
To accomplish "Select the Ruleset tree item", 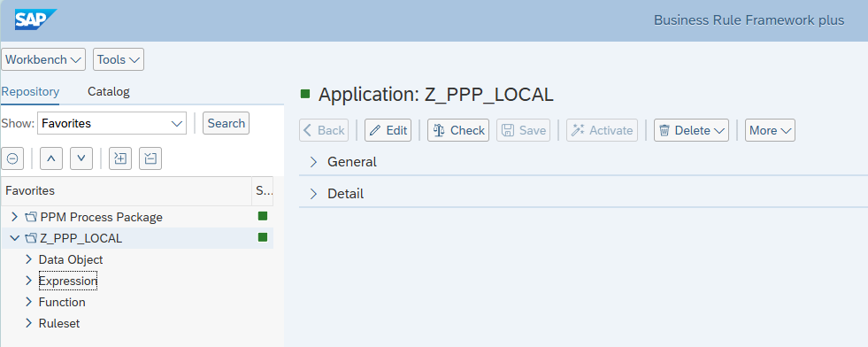I will [x=59, y=323].
